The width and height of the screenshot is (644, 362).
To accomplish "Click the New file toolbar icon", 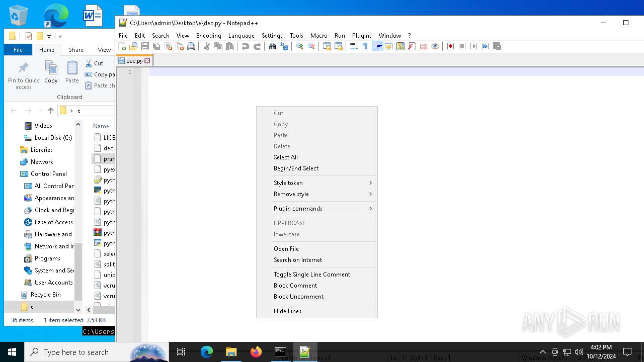I will (122, 46).
